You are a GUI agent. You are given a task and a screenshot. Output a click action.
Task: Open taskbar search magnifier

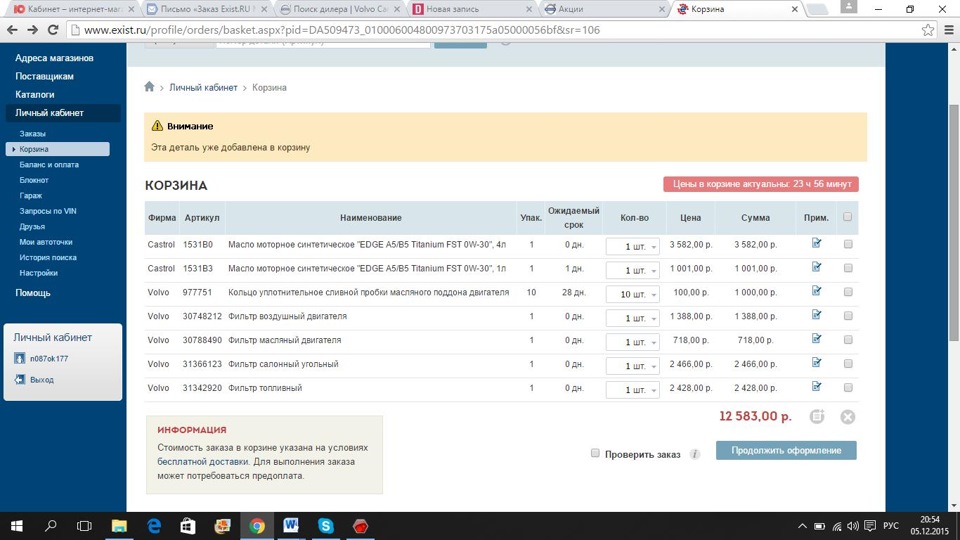pos(51,526)
